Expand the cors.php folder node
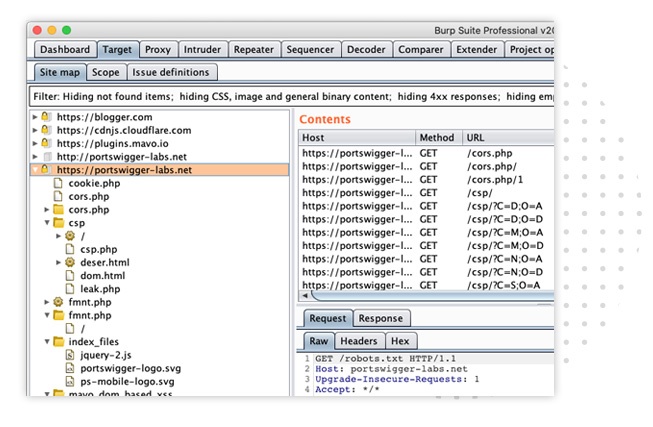 [46, 210]
